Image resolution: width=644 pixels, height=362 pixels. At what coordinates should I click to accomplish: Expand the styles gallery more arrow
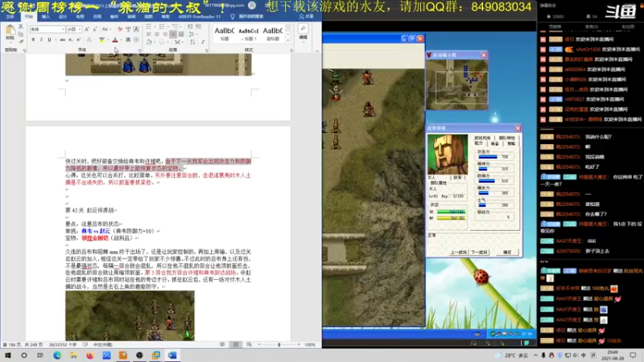coord(288,41)
